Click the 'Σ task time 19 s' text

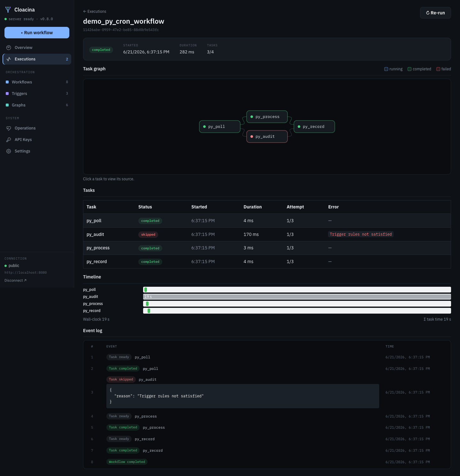click(x=437, y=319)
